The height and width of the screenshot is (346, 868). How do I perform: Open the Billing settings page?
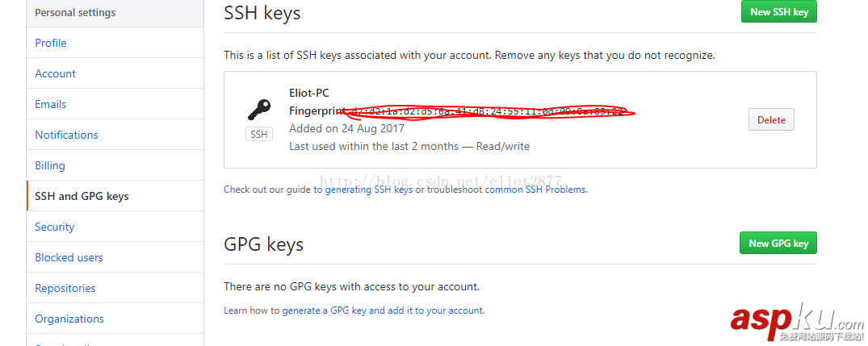(50, 165)
